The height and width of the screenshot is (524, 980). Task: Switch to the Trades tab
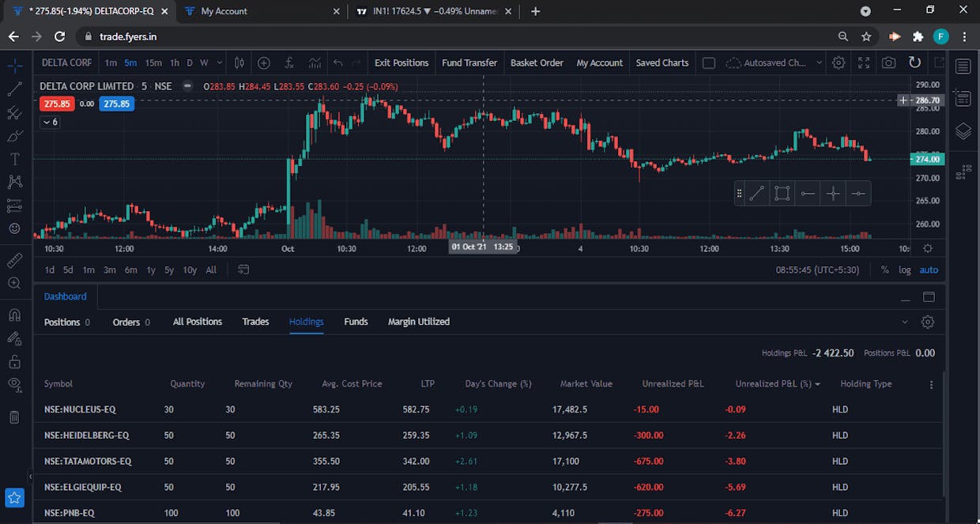[255, 322]
